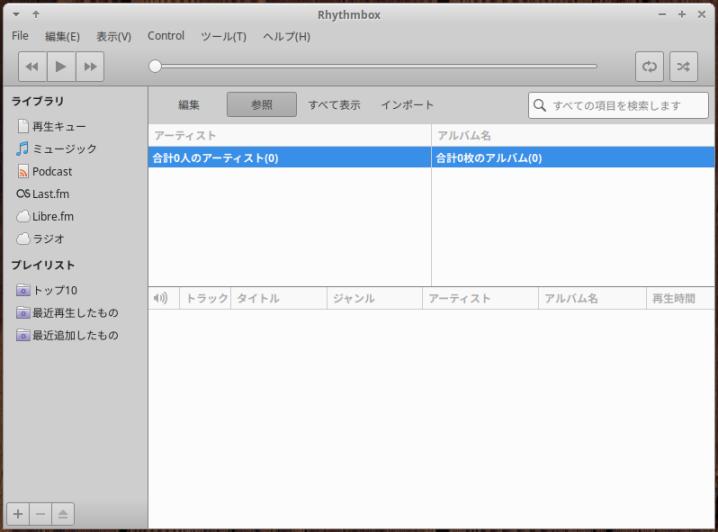This screenshot has height=532, width=718.
Task: Click the speaker icon column header
Action: (x=164, y=299)
